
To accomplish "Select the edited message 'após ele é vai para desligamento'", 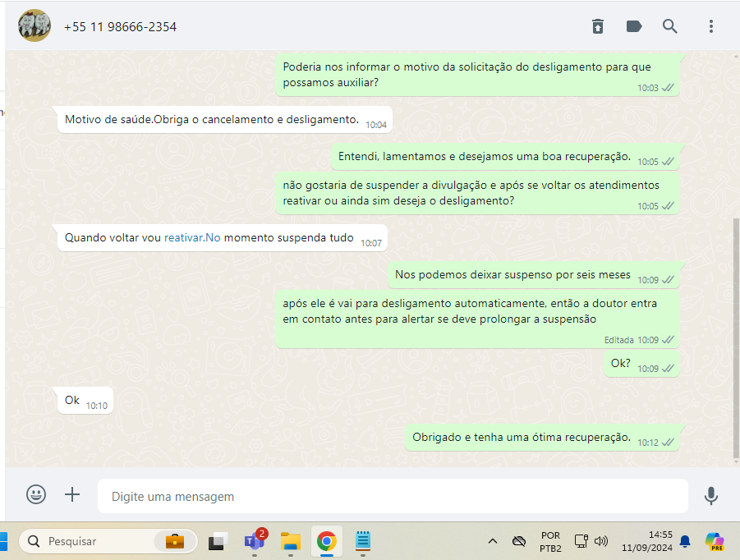I will 478,320.
